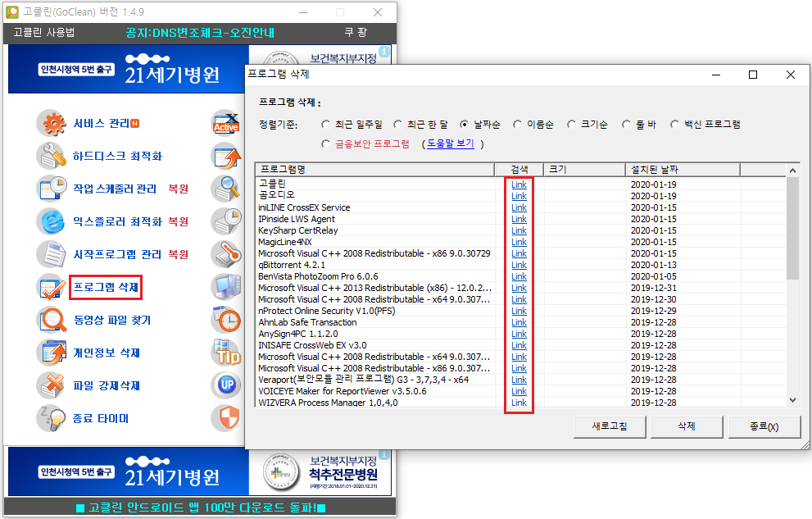The width and height of the screenshot is (812, 519).
Task: Click the blue UP update icon
Action: (x=226, y=385)
